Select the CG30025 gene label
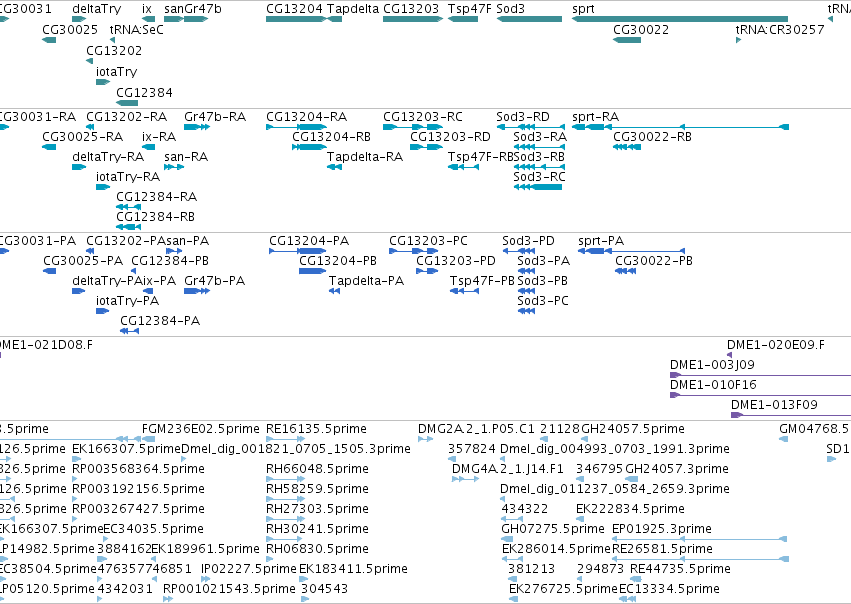 pyautogui.click(x=70, y=29)
